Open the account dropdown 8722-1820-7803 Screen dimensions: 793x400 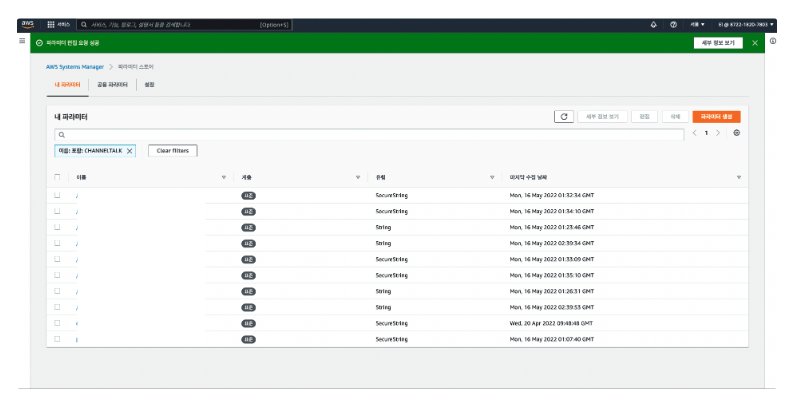click(x=746, y=24)
